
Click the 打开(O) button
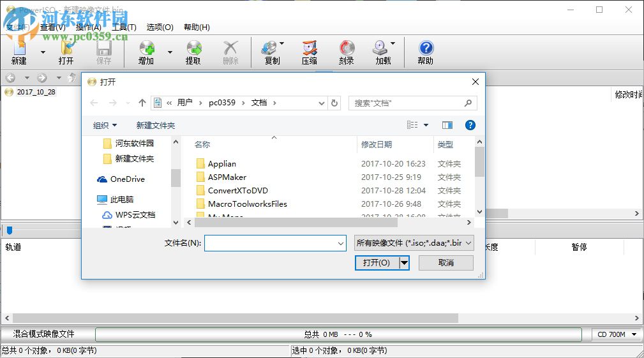pos(377,263)
